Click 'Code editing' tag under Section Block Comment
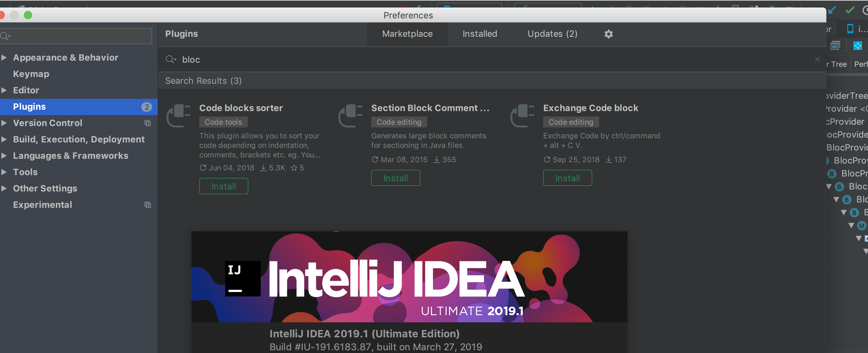 pyautogui.click(x=399, y=122)
